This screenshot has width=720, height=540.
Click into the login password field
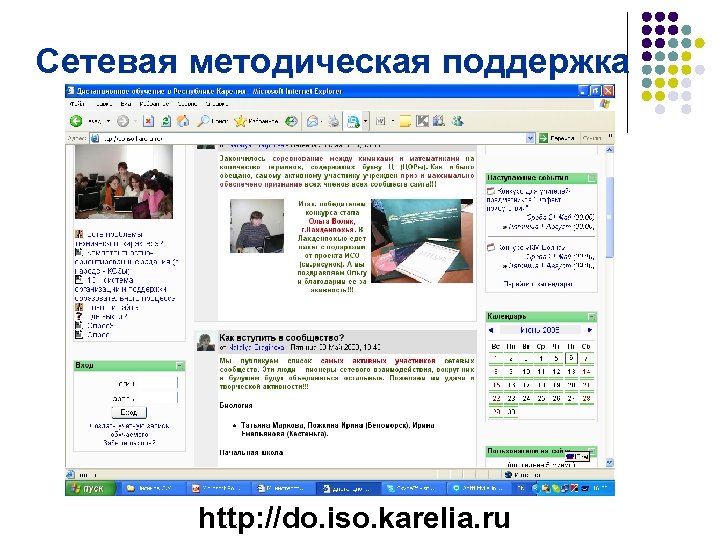157,398
